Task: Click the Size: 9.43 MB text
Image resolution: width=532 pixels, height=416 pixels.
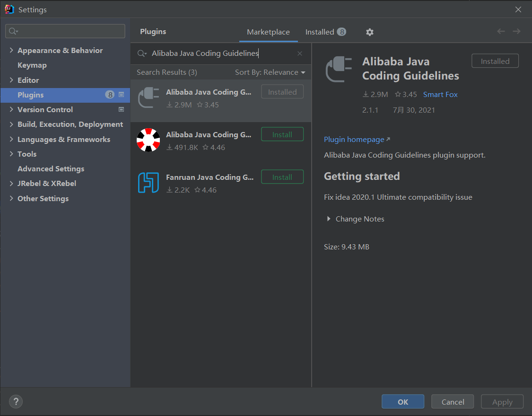Action: tap(347, 247)
